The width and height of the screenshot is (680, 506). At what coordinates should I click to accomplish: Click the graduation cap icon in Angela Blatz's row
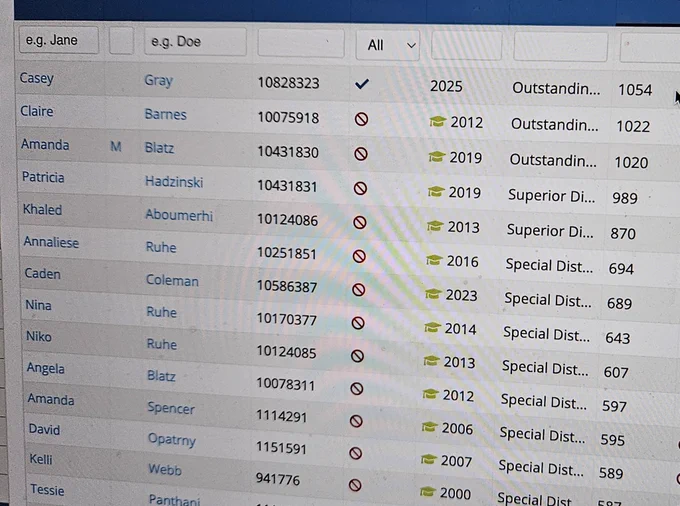point(430,394)
